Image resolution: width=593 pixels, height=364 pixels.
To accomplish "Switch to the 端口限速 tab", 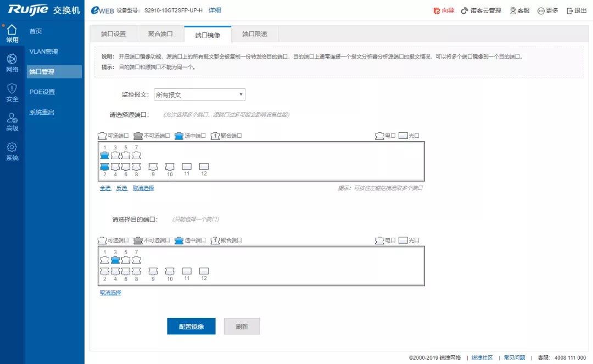I will pyautogui.click(x=255, y=34).
